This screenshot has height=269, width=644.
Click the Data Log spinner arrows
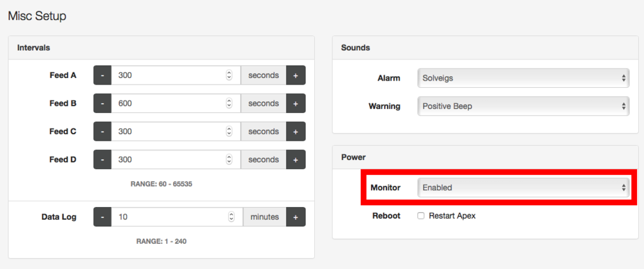click(232, 216)
